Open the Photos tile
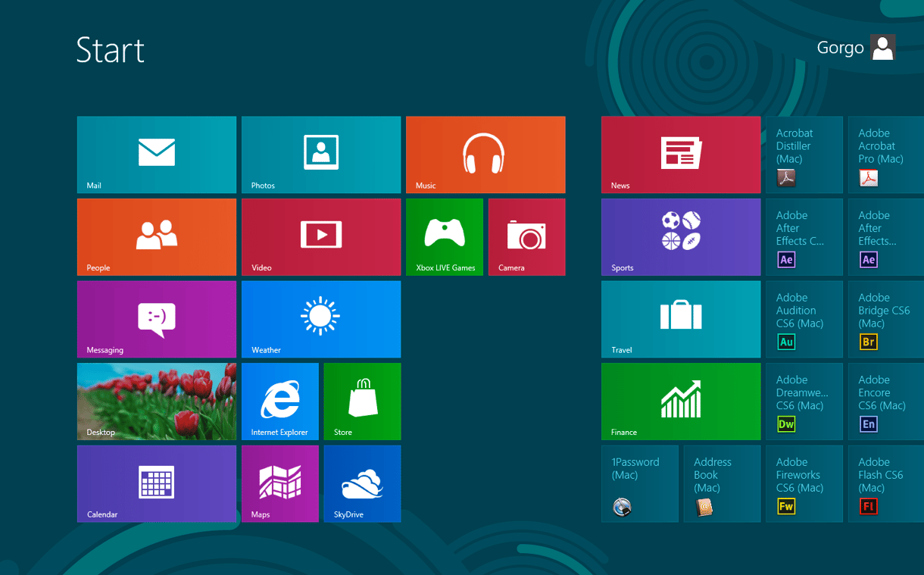Screen dimensions: 924x575 coord(321,155)
